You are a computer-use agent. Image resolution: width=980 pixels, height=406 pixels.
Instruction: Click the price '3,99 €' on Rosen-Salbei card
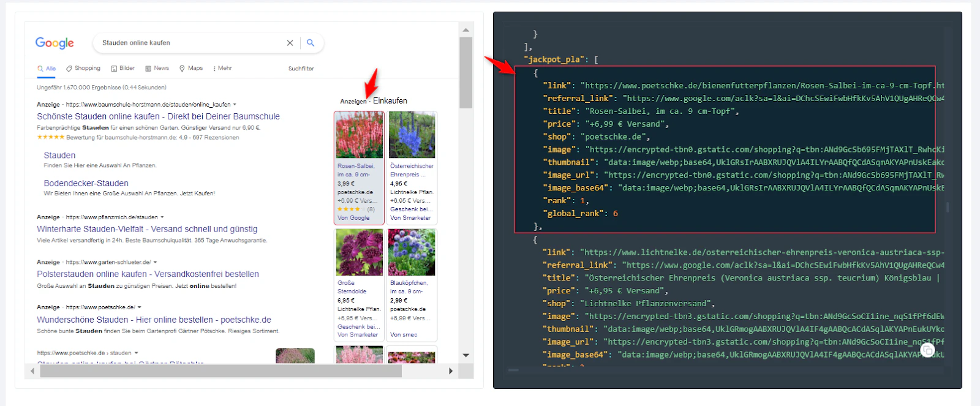(x=346, y=183)
